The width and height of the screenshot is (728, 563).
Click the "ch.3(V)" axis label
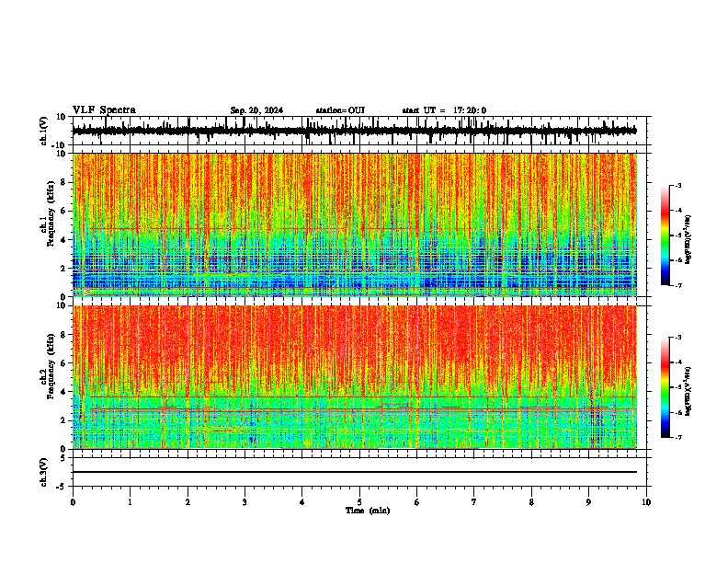(44, 472)
